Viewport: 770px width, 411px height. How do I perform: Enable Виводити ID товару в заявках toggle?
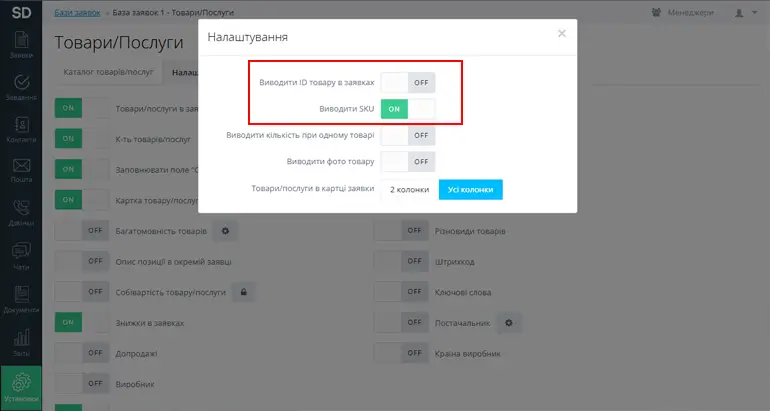click(x=408, y=82)
